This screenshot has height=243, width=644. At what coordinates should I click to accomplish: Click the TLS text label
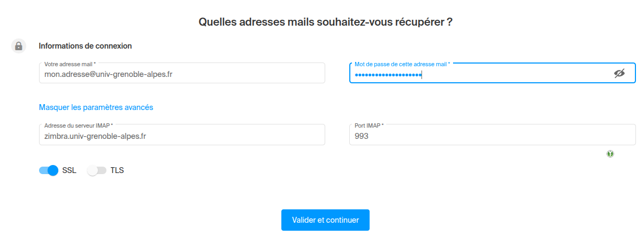point(117,171)
